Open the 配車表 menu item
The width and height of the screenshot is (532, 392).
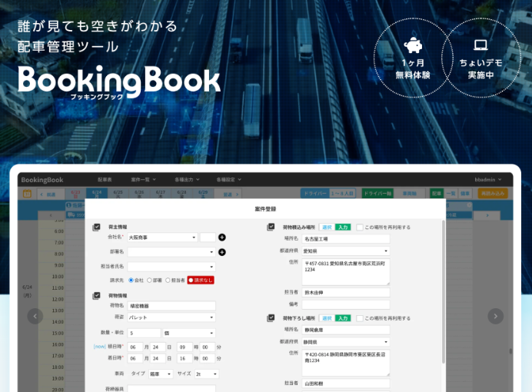pos(105,180)
